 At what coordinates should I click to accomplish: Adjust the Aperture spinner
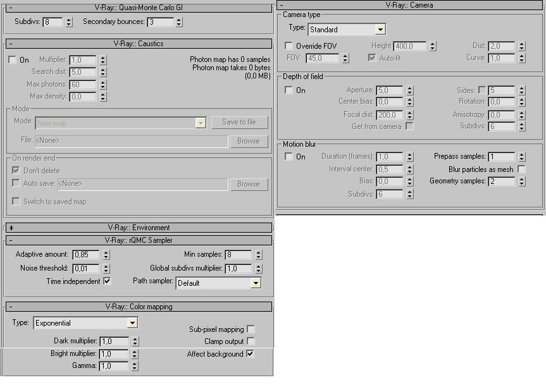pyautogui.click(x=410, y=90)
